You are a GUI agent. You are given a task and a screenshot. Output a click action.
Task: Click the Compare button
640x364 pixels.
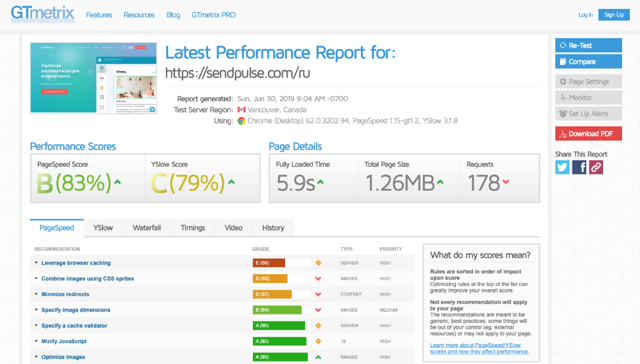pyautogui.click(x=588, y=61)
